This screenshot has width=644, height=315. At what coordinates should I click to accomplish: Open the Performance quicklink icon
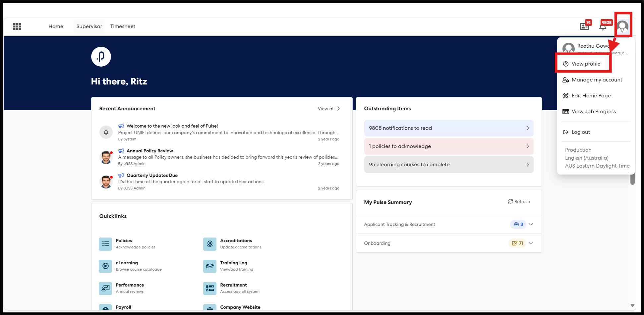click(105, 289)
